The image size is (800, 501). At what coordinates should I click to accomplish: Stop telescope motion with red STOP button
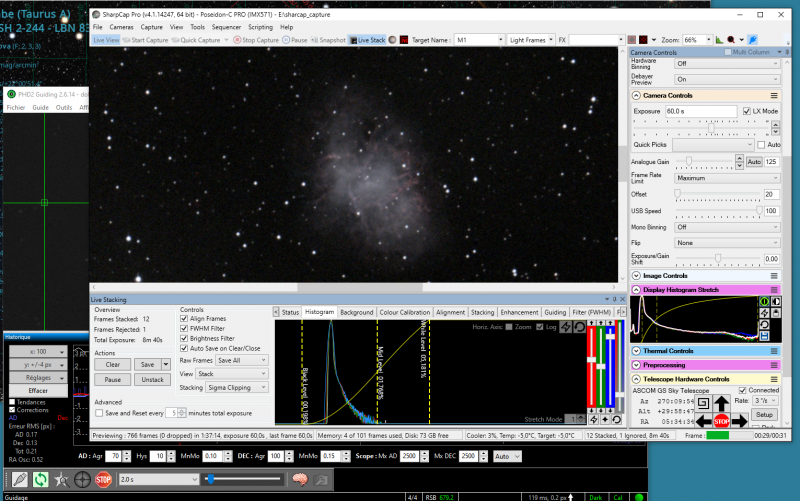coord(721,421)
